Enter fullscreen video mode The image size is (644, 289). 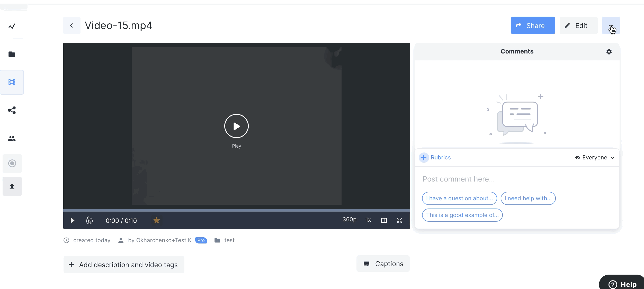click(x=399, y=220)
